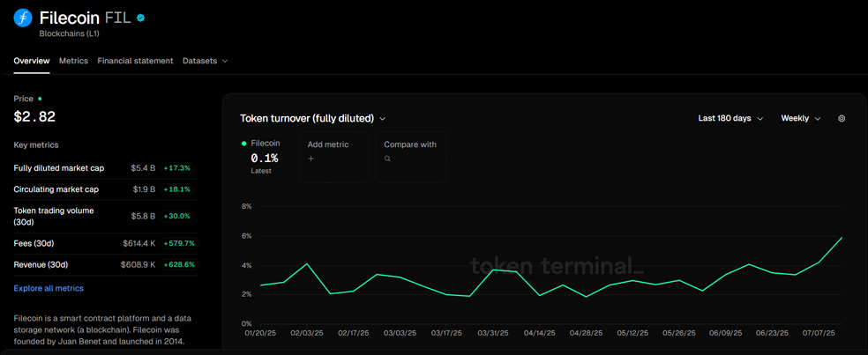Open the Financial statement tab
Viewport: 868px width, 355px height.
pyautogui.click(x=135, y=61)
